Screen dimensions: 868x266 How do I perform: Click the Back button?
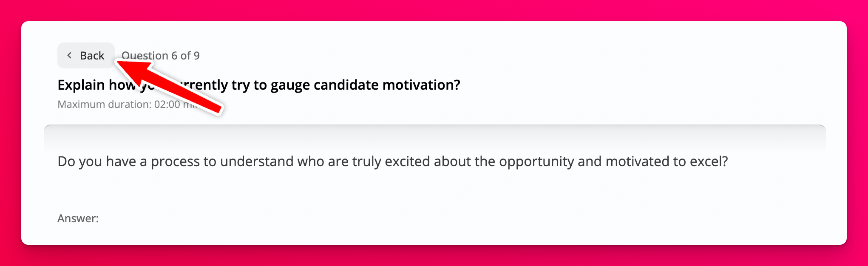click(86, 56)
